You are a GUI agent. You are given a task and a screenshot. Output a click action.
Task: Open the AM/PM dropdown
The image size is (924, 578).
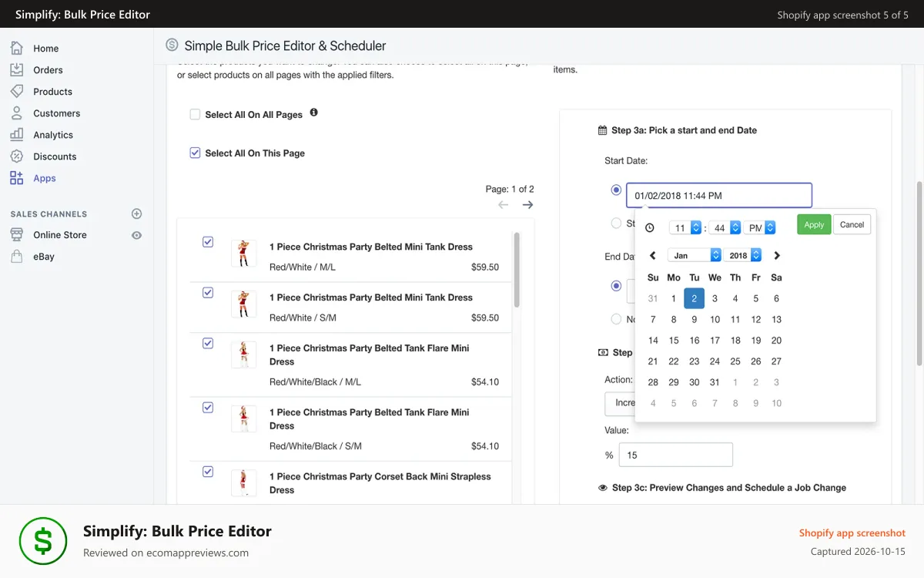coord(759,227)
